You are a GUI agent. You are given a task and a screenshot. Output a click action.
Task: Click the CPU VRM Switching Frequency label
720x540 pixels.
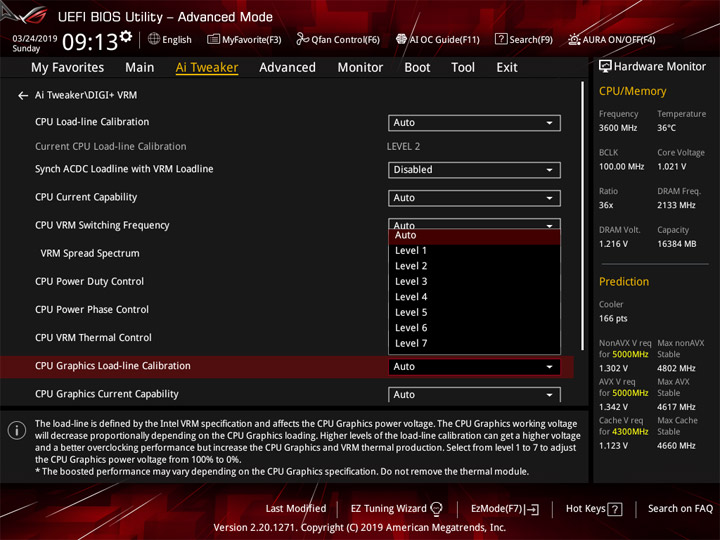coord(102,225)
